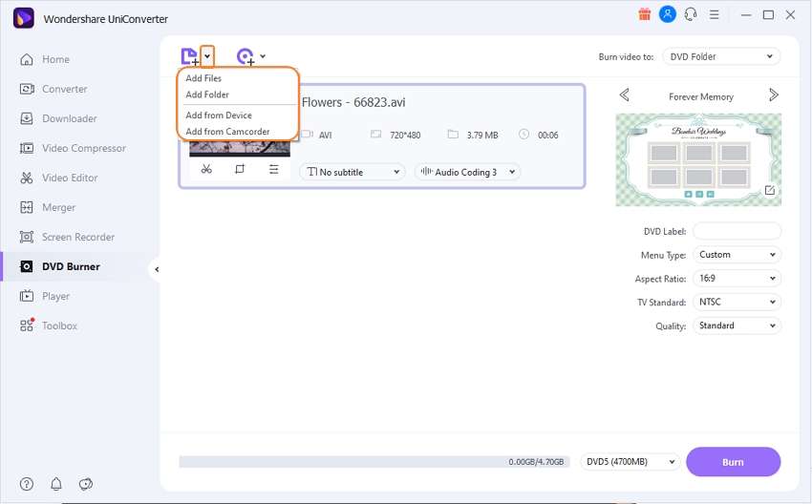Viewport: 812px width, 504px height.
Task: Click the DVD Label input field
Action: 737,231
